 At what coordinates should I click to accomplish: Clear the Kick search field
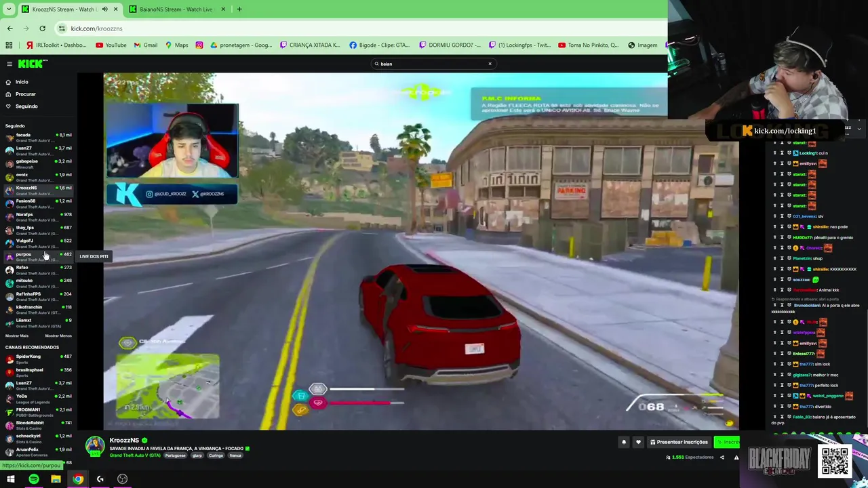[490, 64]
